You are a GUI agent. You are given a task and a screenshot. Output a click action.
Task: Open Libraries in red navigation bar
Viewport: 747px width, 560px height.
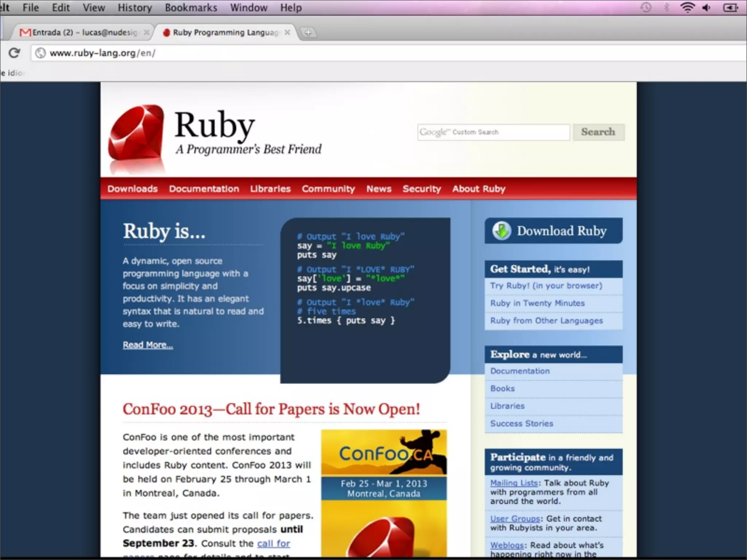[270, 189]
